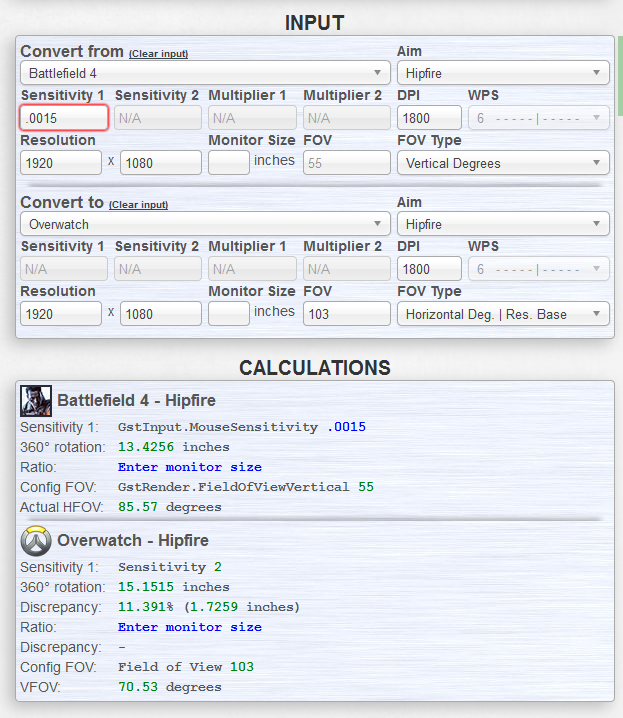Click the Battlefield 4 game thumbnail icon

36,401
